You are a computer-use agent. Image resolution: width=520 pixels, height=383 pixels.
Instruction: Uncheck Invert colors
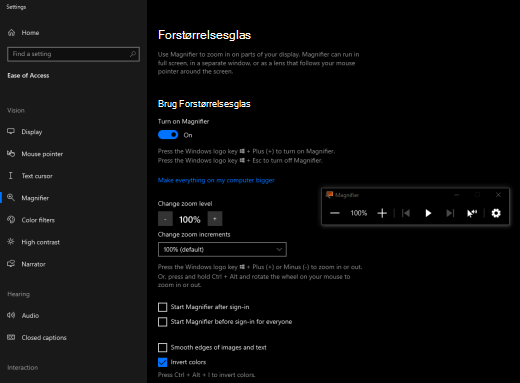(162, 362)
